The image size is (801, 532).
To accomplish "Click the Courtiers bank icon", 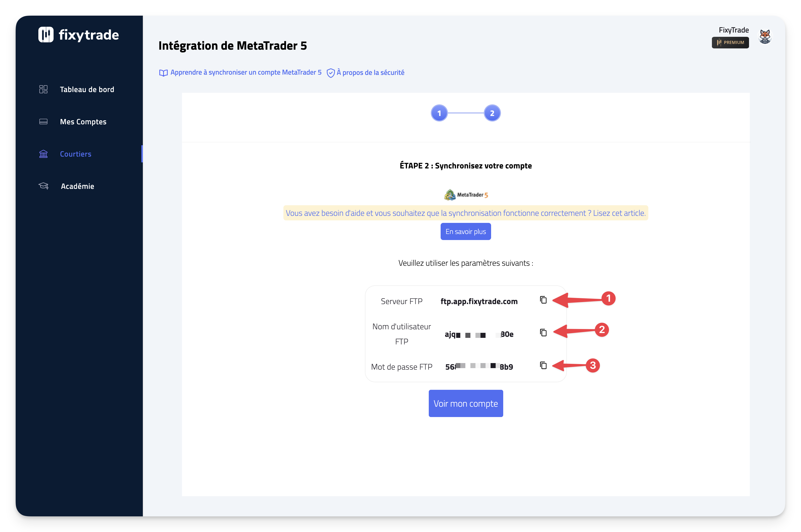I will 43,154.
